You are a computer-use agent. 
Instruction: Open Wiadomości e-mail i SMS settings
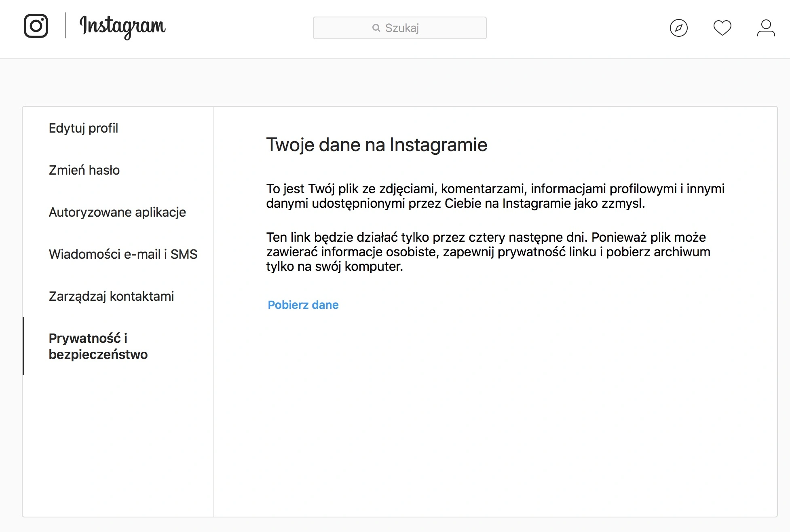pyautogui.click(x=123, y=254)
